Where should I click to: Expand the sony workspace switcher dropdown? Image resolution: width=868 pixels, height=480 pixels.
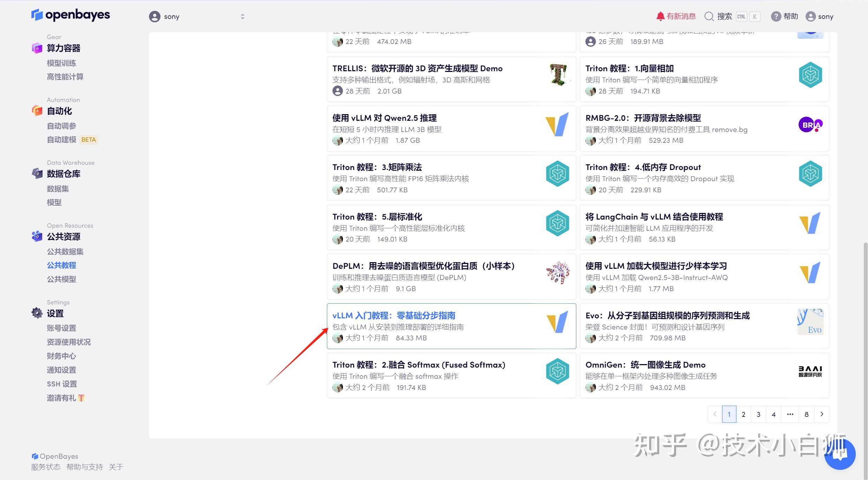point(242,16)
